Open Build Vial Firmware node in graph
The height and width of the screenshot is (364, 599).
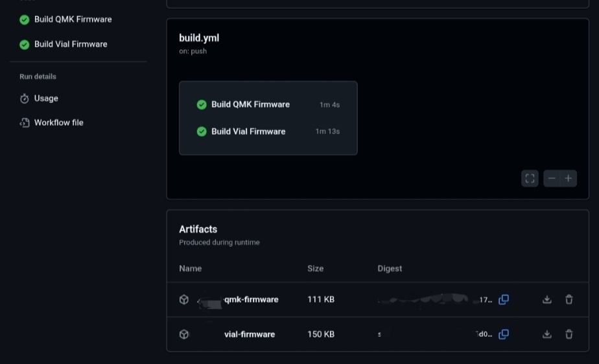pyautogui.click(x=248, y=131)
